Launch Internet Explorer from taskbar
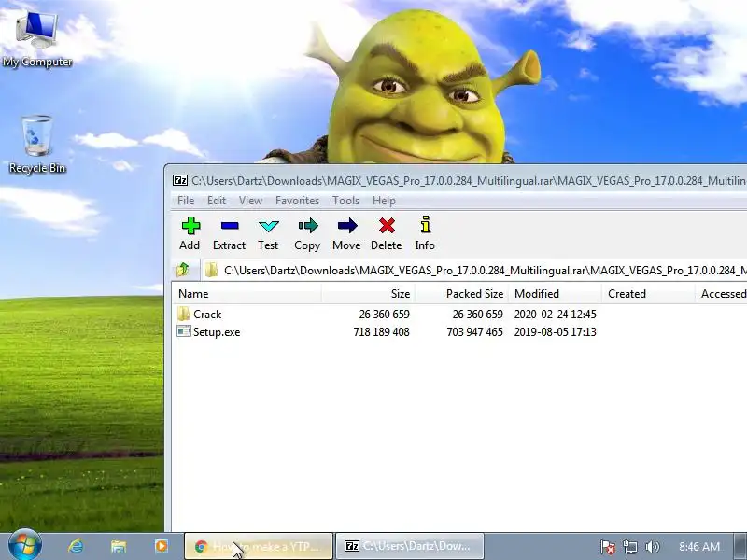The image size is (747, 560). point(76,546)
